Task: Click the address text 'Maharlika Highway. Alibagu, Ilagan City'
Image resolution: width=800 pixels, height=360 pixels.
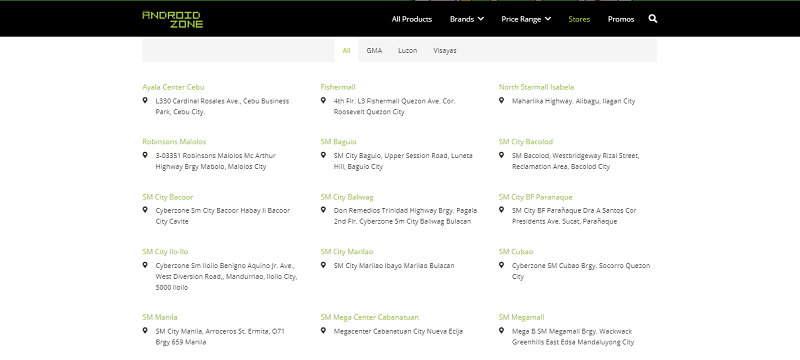Action: [573, 101]
